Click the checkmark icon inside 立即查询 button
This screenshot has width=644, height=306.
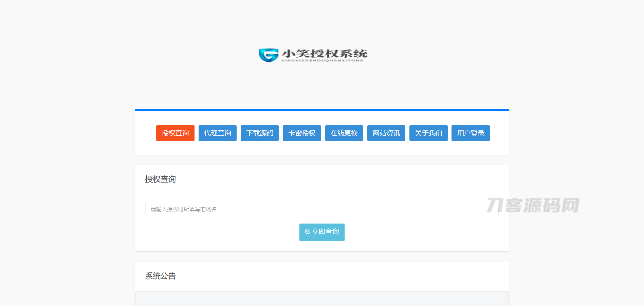(x=307, y=231)
